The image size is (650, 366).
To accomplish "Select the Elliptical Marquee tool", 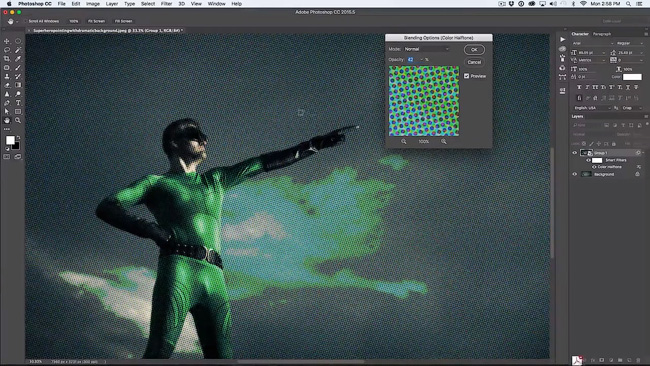I will tap(18, 41).
